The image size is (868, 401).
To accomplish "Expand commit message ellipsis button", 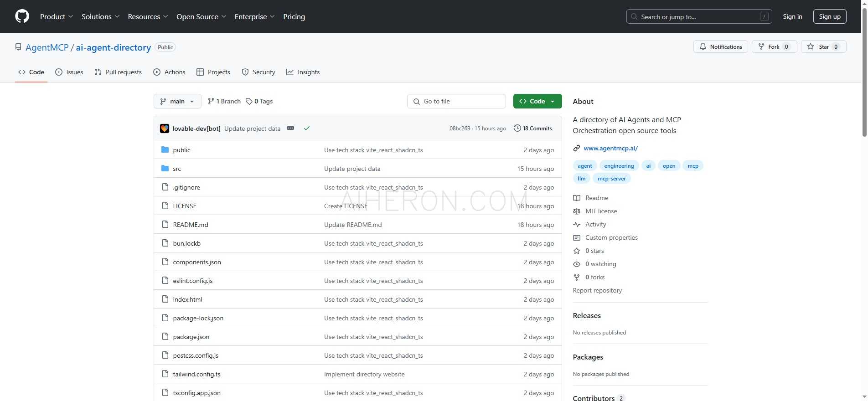I will click(290, 128).
